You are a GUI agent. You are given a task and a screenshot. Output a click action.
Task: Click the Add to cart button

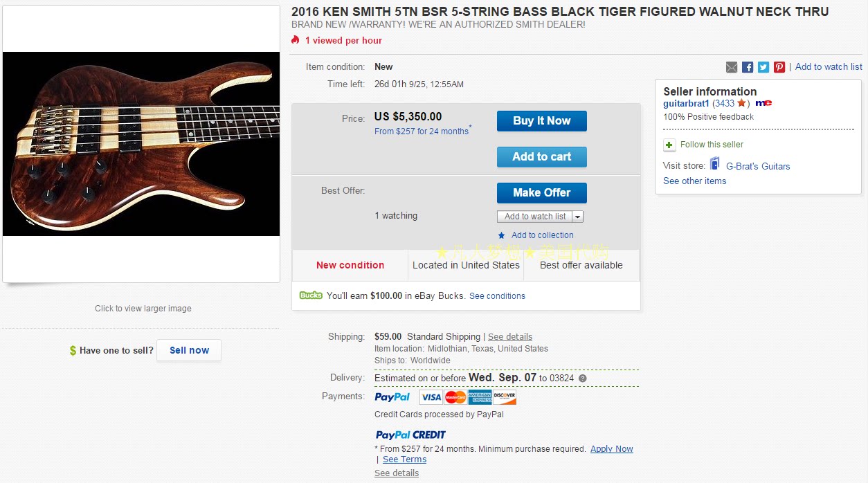coord(541,157)
